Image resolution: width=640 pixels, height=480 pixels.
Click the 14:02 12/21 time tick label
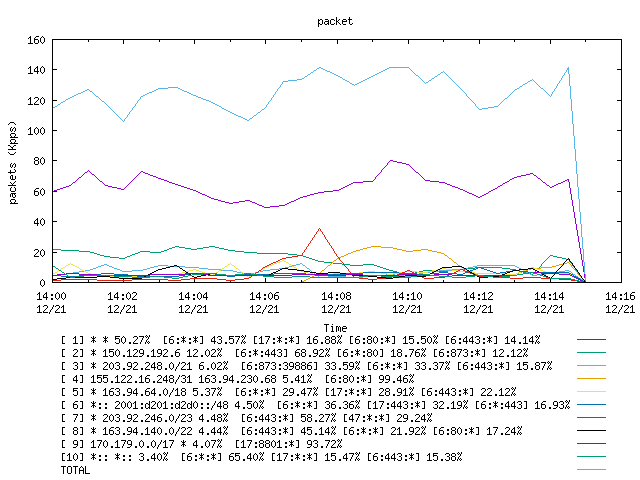[122, 302]
